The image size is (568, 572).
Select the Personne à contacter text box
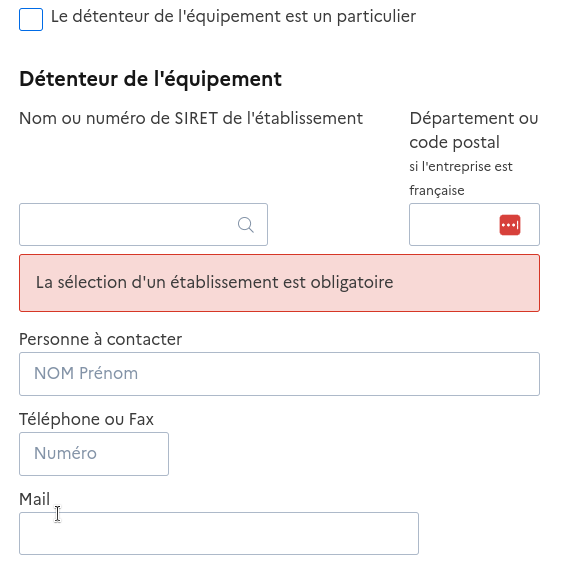(279, 374)
